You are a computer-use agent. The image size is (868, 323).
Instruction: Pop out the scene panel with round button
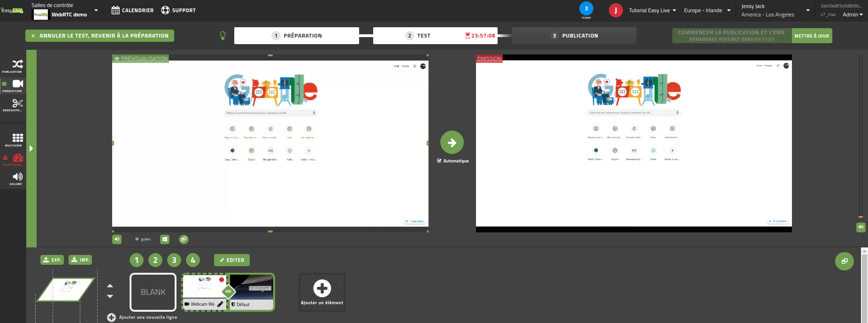845,261
